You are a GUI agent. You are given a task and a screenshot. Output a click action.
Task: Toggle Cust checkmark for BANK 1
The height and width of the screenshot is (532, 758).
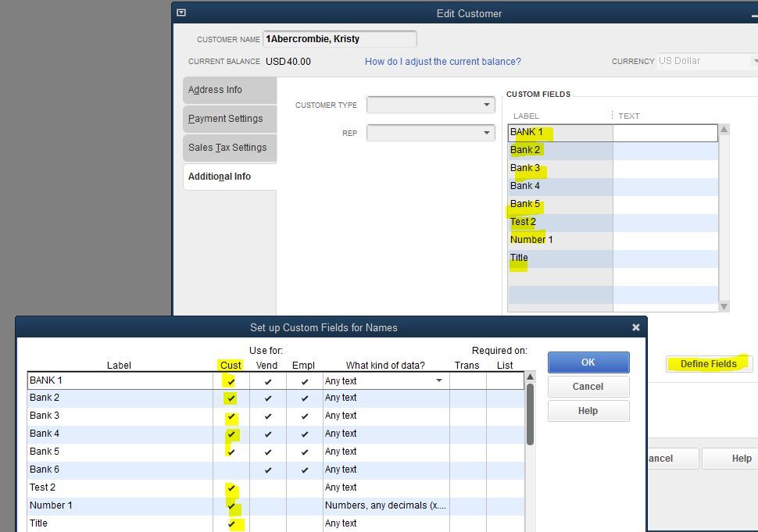click(231, 381)
